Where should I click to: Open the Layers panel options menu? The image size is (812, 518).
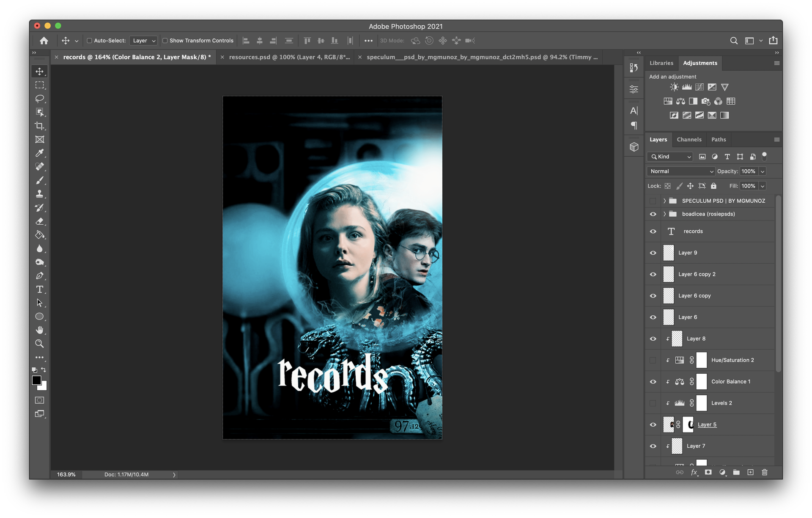(776, 139)
